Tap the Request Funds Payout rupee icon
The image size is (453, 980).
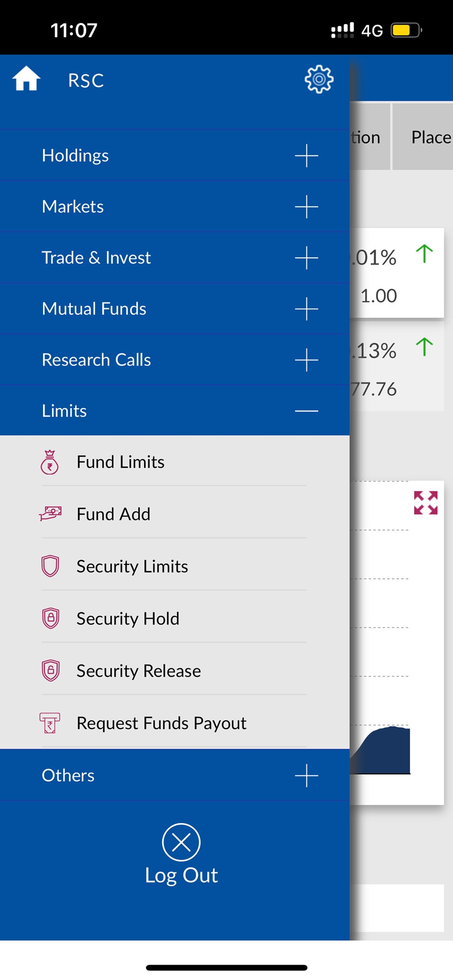[x=50, y=723]
